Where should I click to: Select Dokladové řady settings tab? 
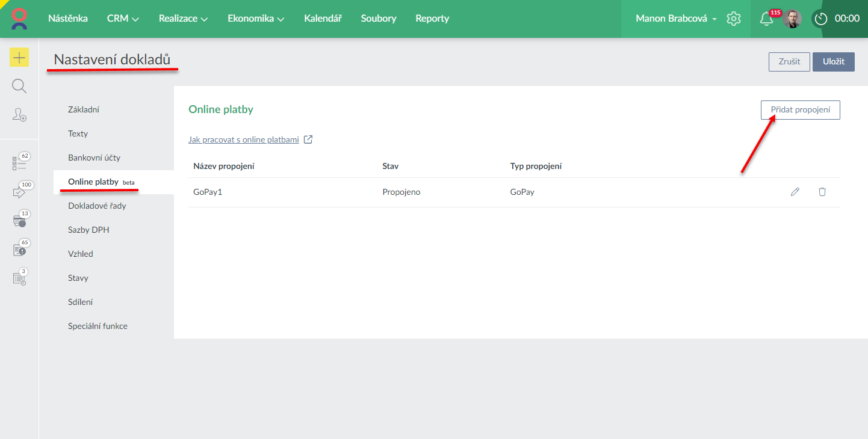click(97, 206)
